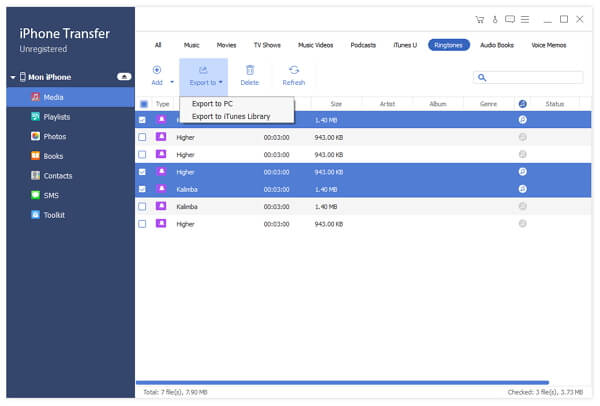
Task: Check the Higher row checkbox just below export menu
Action: pos(142,137)
